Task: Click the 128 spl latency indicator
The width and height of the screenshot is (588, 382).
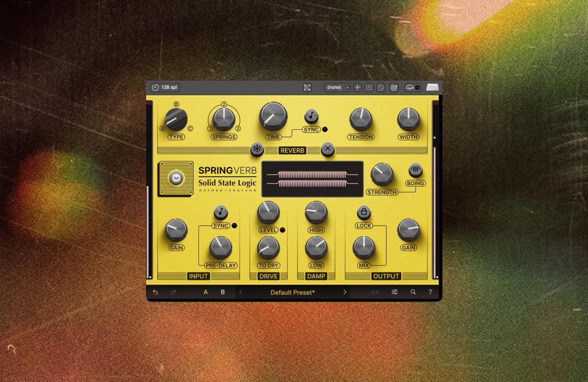Action: coord(165,88)
